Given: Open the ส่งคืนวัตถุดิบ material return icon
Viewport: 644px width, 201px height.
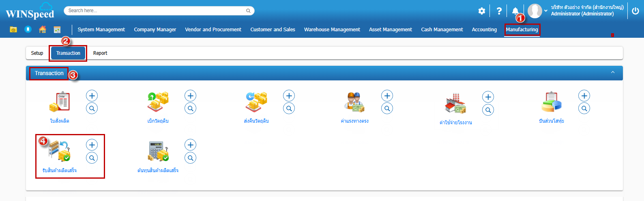Looking at the screenshot, I should tap(256, 102).
